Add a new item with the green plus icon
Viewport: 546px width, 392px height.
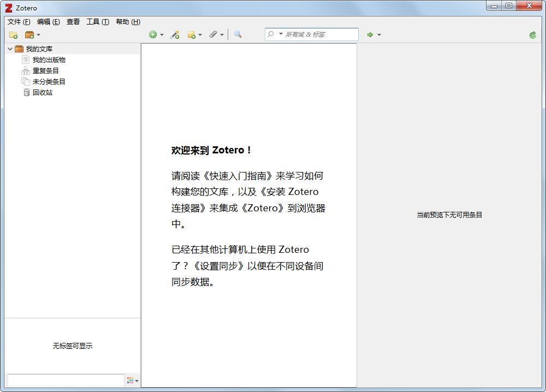click(x=153, y=34)
